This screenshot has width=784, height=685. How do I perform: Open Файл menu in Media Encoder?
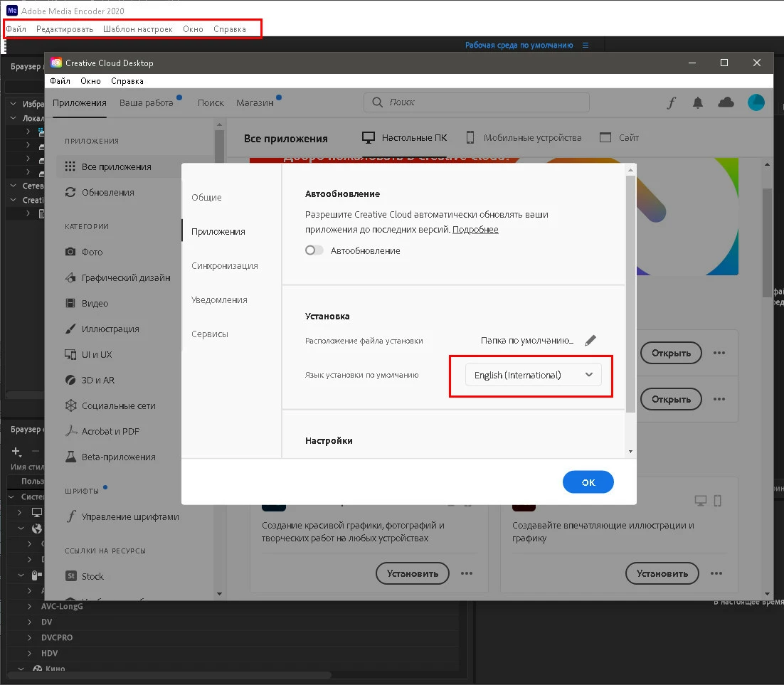pos(16,29)
